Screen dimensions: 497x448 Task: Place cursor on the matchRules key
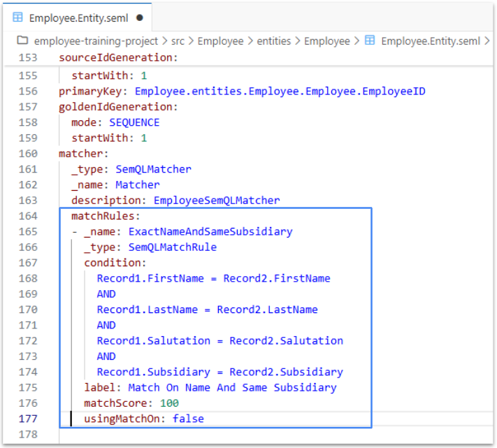click(106, 216)
